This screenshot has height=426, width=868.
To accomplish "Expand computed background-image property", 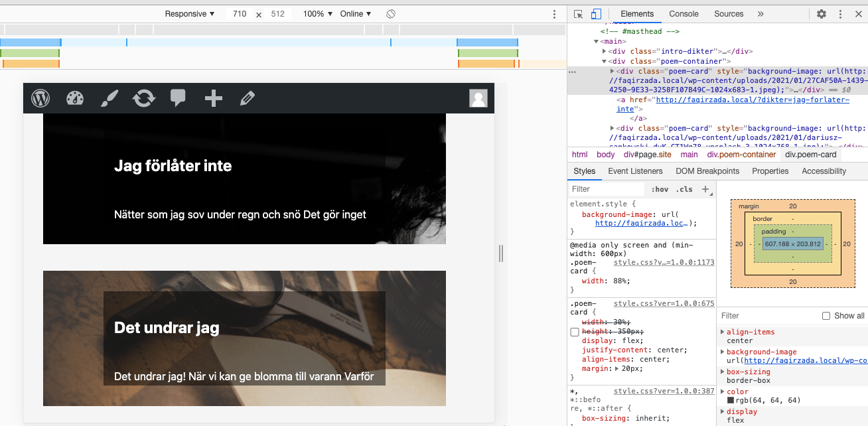I will click(723, 352).
